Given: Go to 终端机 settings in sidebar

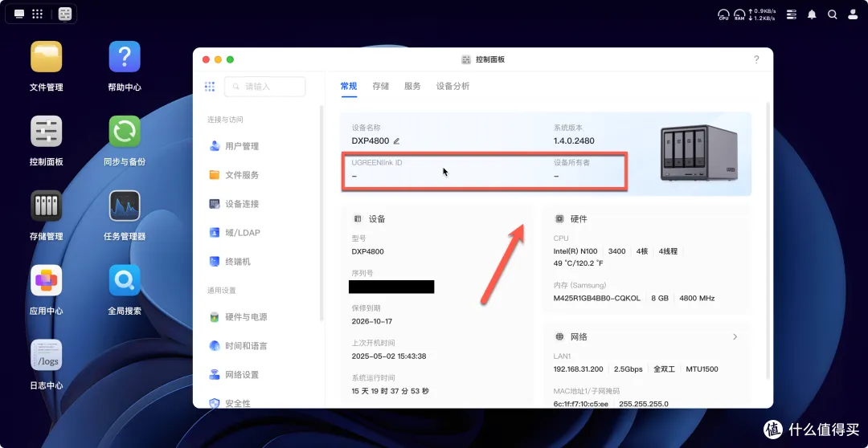Looking at the screenshot, I should point(237,262).
